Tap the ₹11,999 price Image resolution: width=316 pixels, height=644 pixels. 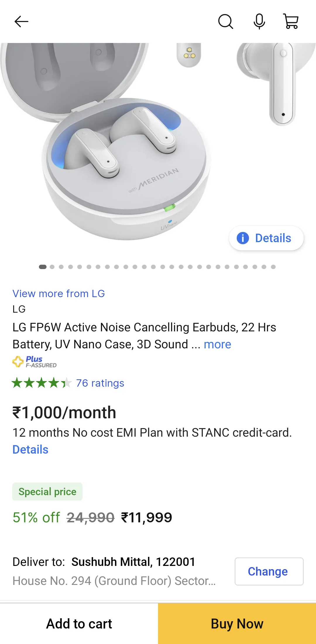point(147,517)
